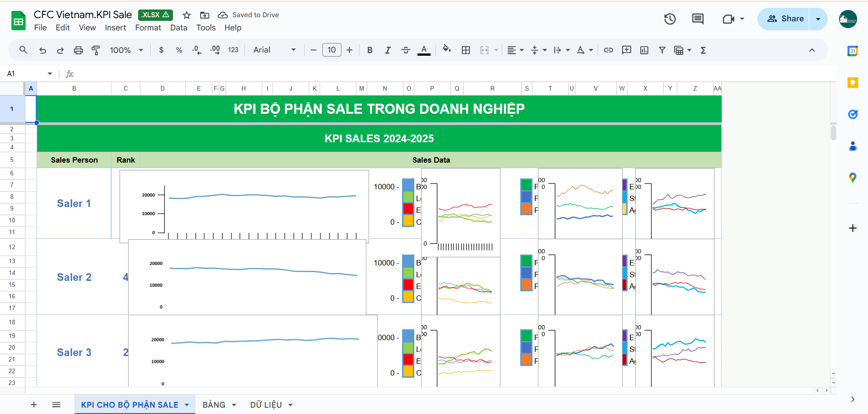Star the document

(x=187, y=15)
